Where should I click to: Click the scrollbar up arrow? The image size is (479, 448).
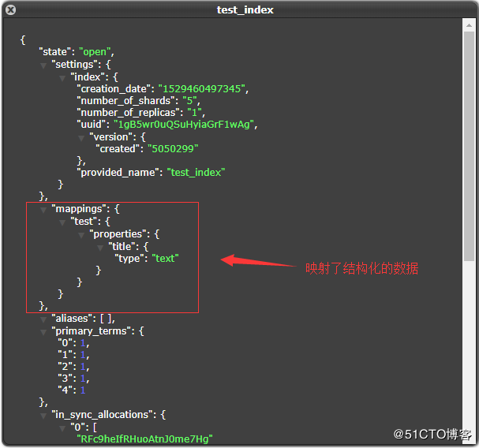click(469, 25)
